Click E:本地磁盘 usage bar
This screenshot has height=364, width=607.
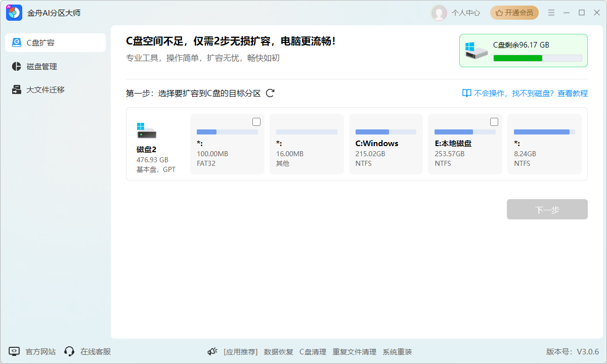465,132
